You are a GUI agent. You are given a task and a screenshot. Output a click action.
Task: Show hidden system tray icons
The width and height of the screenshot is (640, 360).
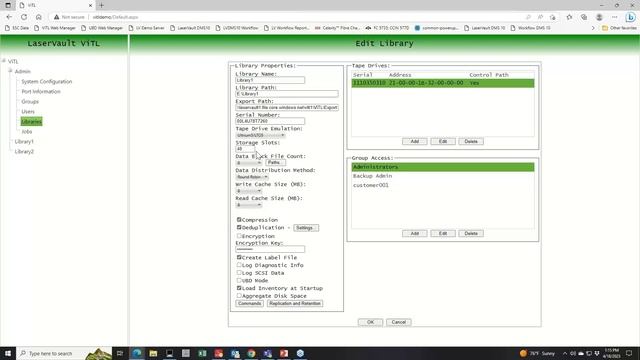pos(565,353)
